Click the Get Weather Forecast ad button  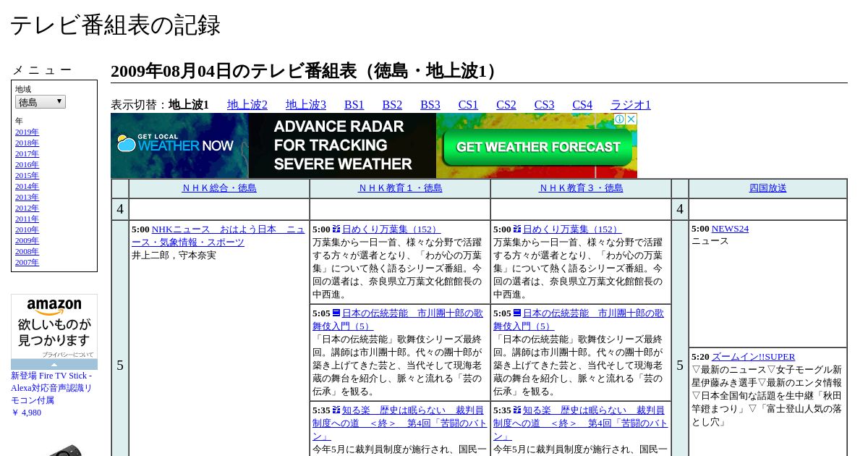point(538,147)
